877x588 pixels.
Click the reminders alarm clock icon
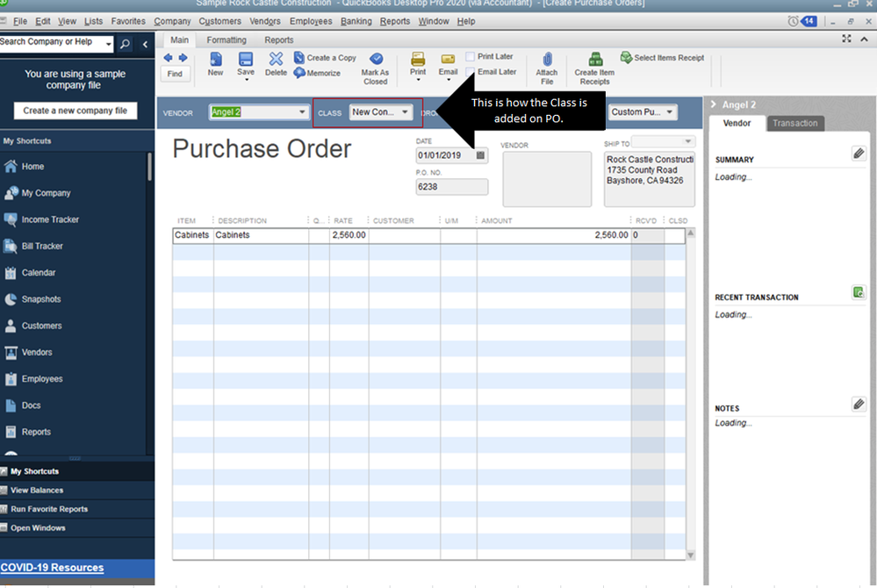coord(793,21)
